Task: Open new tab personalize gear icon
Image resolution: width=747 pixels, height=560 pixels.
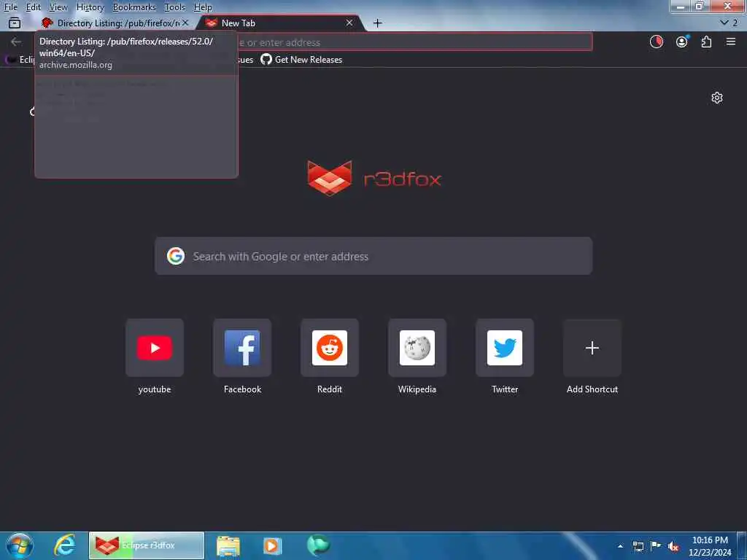Action: 717,98
